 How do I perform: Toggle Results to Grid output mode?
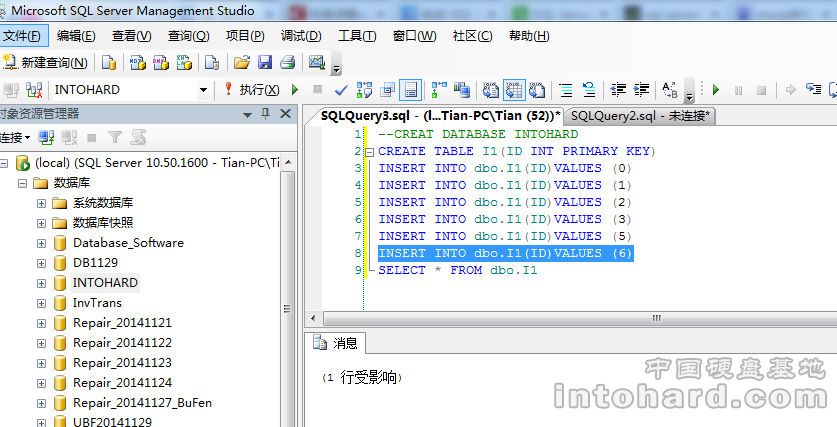[513, 90]
